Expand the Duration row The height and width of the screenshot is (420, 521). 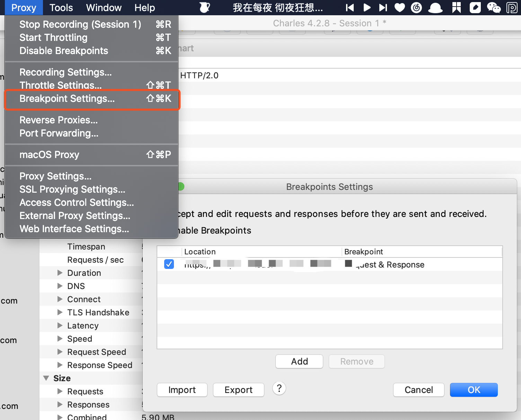coord(60,273)
